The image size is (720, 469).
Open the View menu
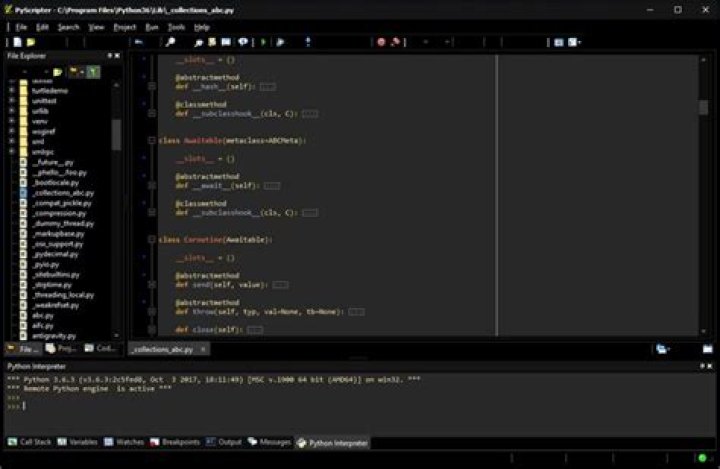coord(96,28)
